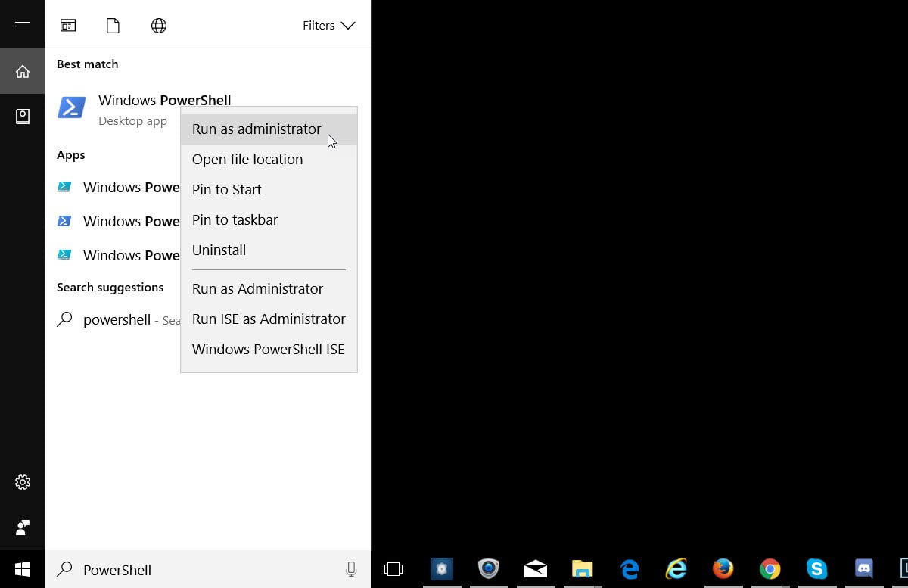Open the Mail app on taskbar
This screenshot has height=588, width=908.
[535, 569]
